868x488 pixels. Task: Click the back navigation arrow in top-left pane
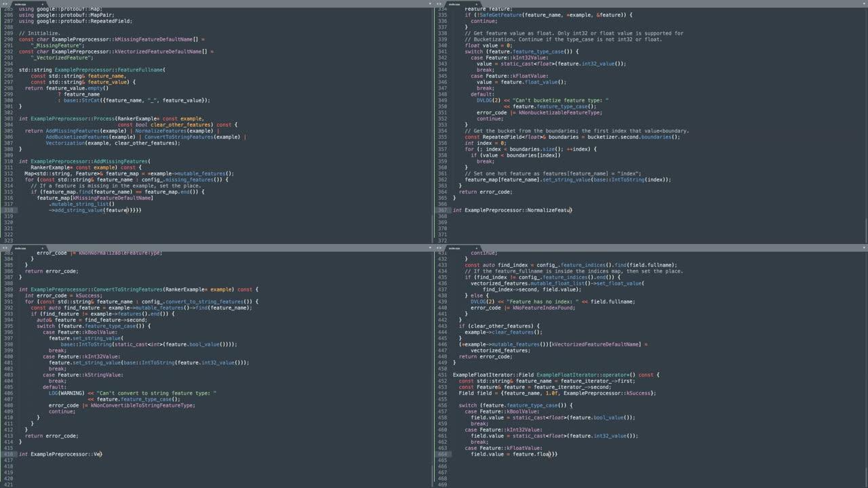point(4,4)
